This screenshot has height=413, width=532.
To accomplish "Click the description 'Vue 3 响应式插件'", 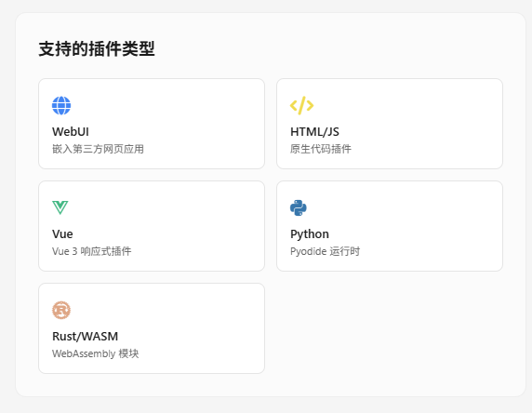I will 91,251.
